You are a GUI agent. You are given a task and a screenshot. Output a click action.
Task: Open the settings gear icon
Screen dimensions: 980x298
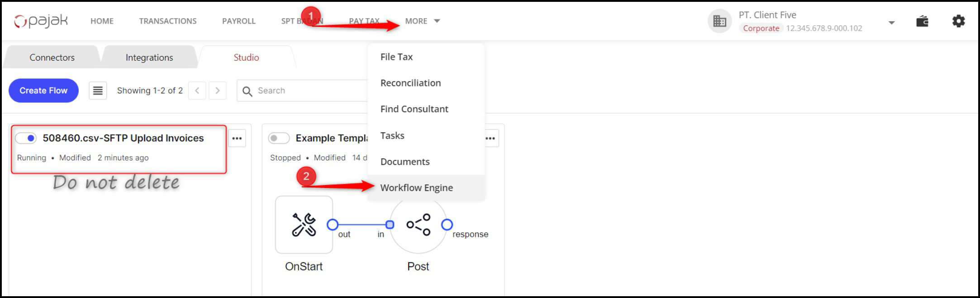(x=958, y=21)
